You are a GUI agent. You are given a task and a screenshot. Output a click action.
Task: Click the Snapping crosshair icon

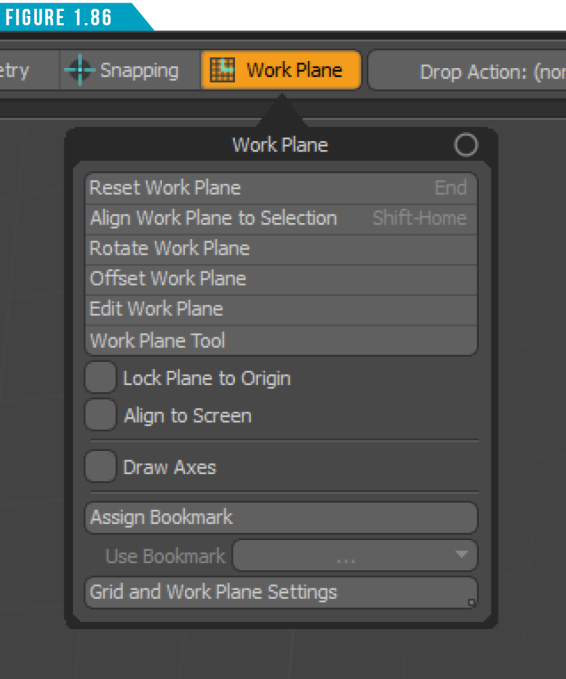(80, 70)
